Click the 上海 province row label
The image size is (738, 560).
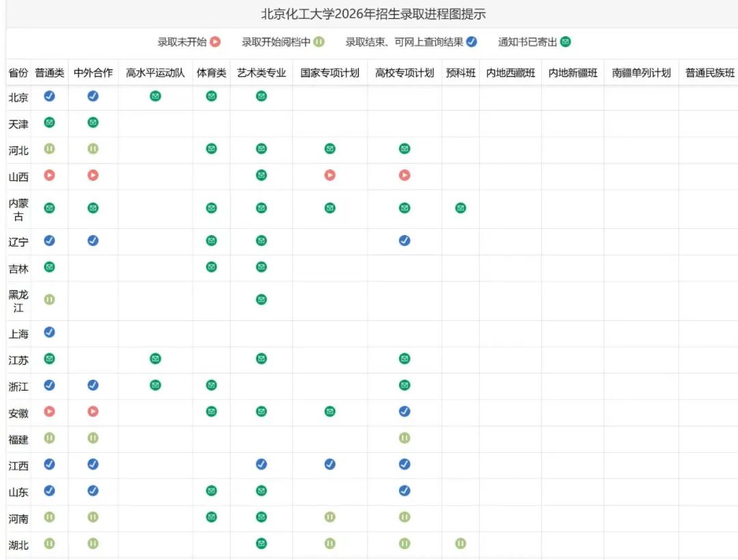pyautogui.click(x=18, y=334)
